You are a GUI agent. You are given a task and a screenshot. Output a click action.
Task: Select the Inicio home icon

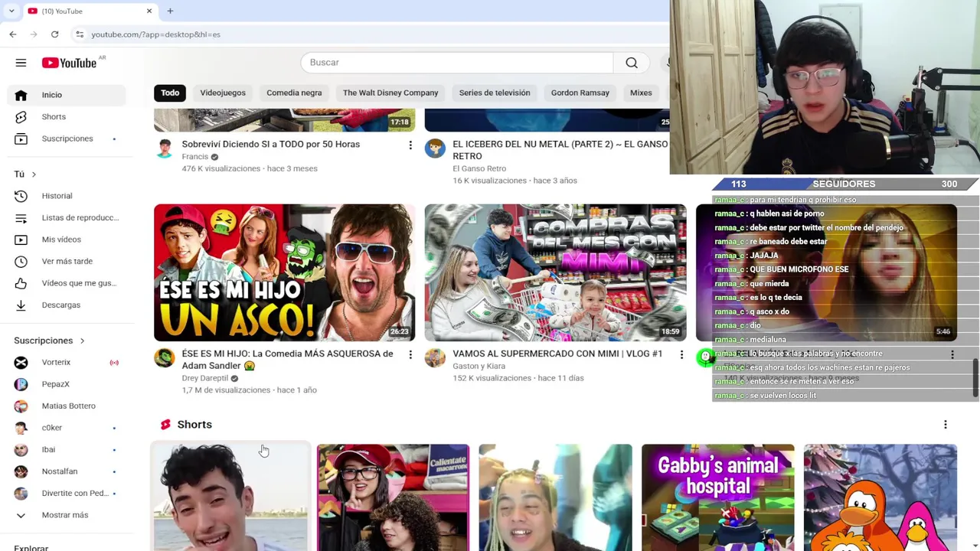(21, 95)
